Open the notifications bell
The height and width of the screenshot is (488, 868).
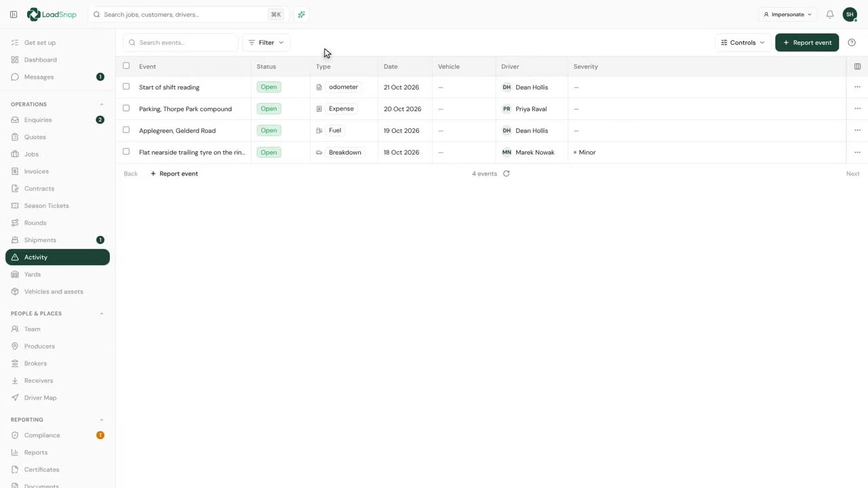[829, 14]
